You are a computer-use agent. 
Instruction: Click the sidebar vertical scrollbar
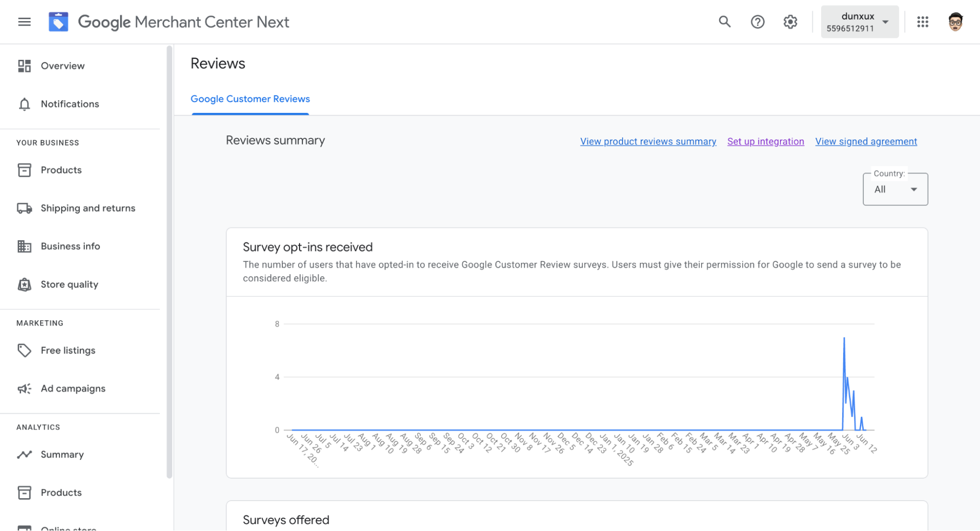[x=169, y=262]
